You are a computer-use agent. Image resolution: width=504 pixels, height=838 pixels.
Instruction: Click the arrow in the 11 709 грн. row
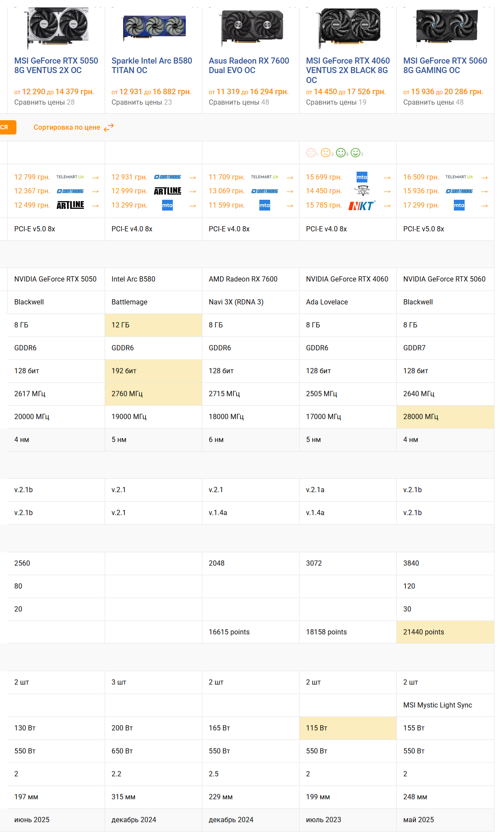[x=290, y=177]
